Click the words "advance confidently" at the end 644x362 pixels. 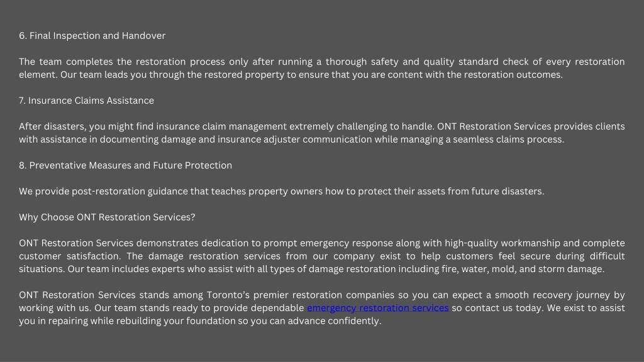point(334,321)
